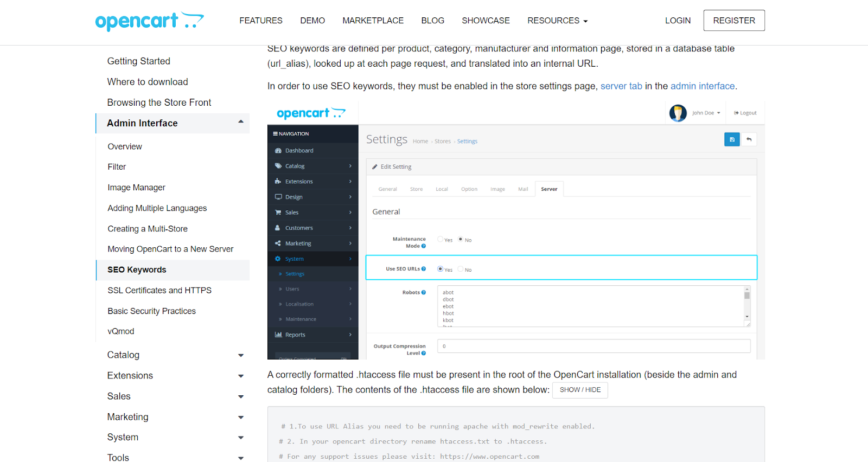Expand the Catalog section arrow
Viewport: 868px width, 462px height.
point(241,356)
